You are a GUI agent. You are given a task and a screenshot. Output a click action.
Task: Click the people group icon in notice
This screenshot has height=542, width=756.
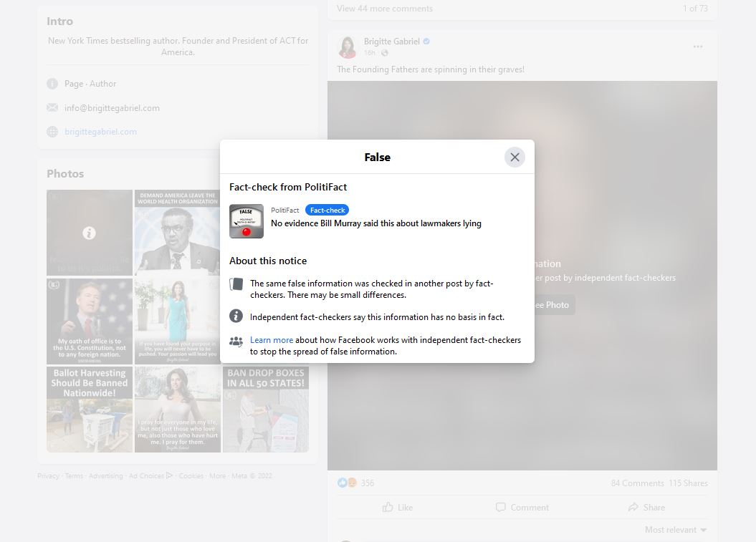236,342
